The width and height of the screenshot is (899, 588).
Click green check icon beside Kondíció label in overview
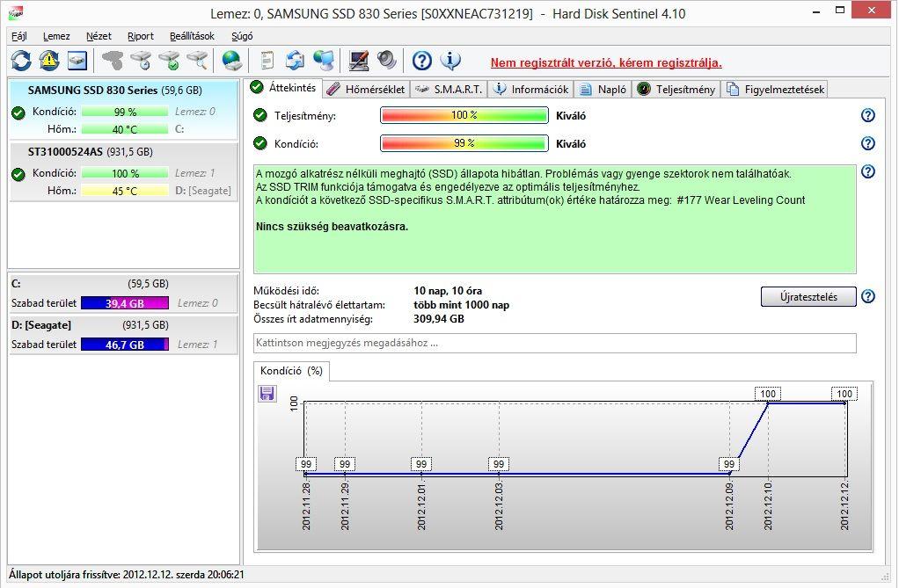(260, 143)
